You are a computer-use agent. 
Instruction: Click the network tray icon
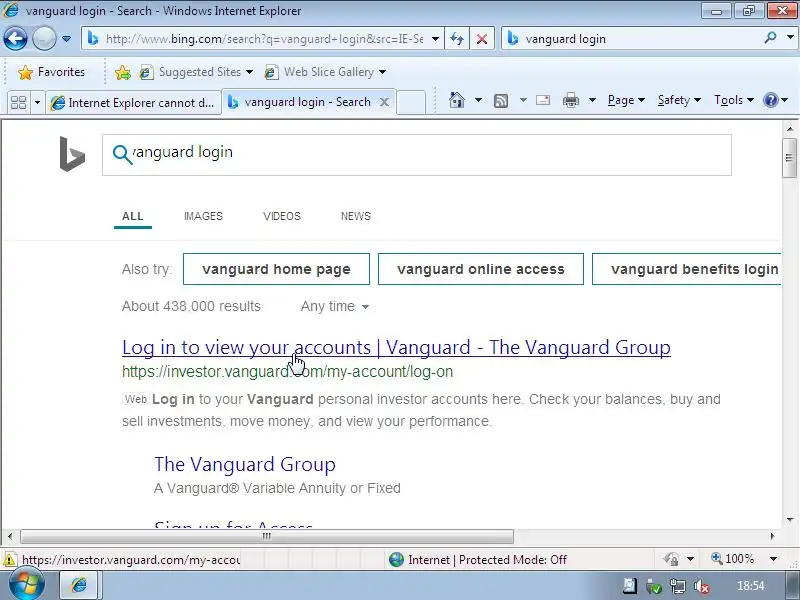click(678, 587)
